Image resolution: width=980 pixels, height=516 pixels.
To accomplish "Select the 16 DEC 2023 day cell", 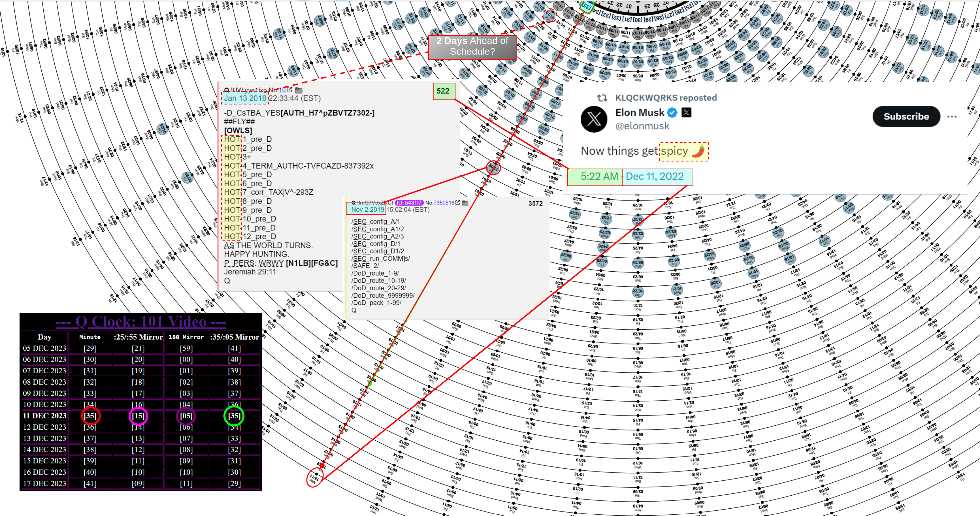I will pyautogui.click(x=44, y=472).
